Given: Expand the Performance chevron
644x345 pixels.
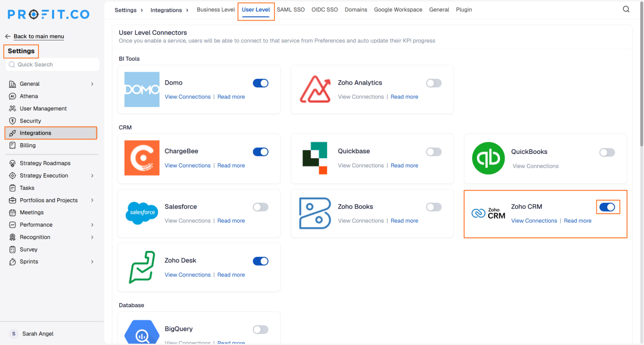Looking at the screenshot, I should point(92,225).
